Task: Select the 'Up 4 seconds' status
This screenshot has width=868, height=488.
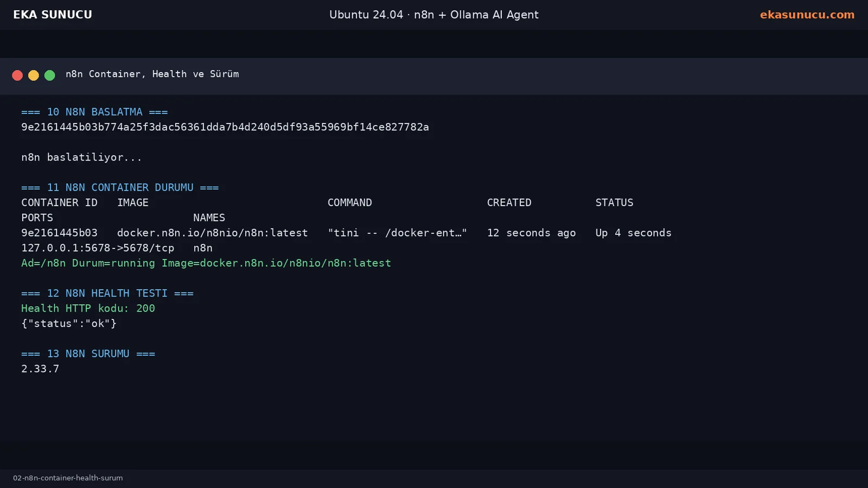Action: tap(634, 233)
